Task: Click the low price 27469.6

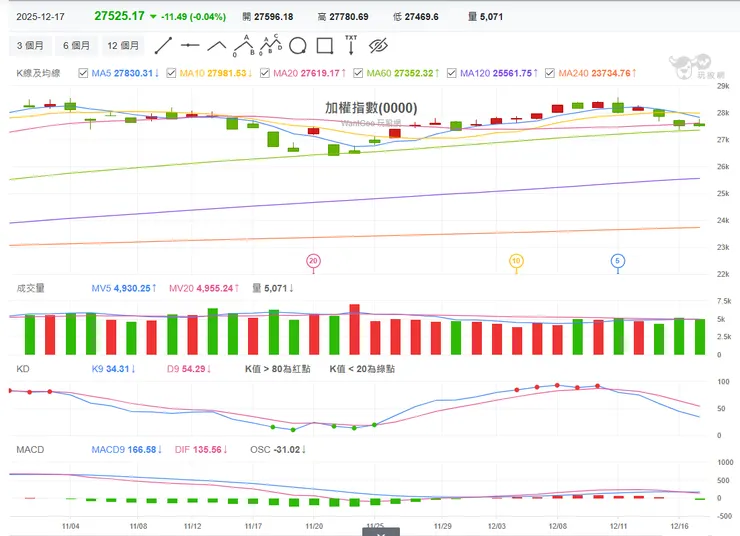Action: [421, 17]
